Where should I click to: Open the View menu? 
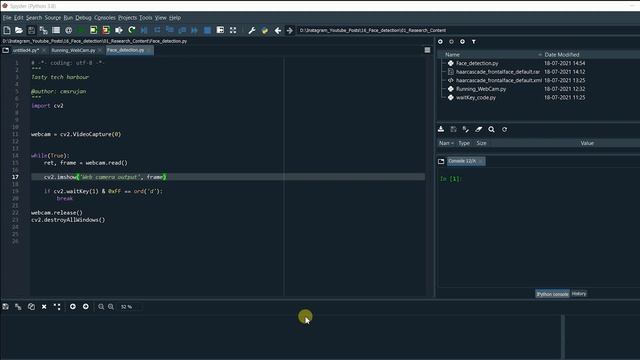coord(160,18)
